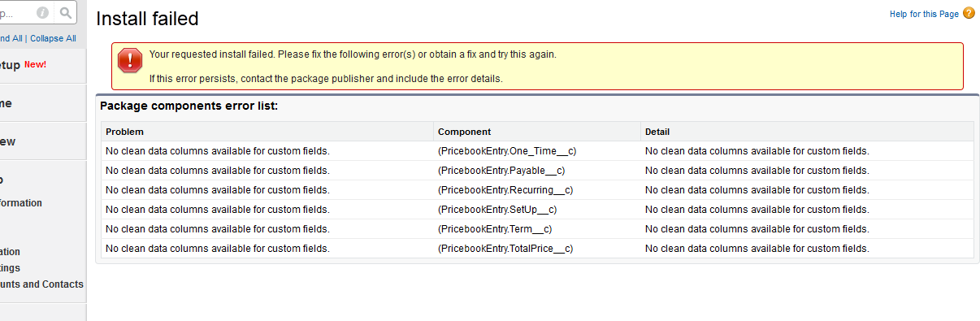The width and height of the screenshot is (980, 321).
Task: Select PricebookEntry.Term__c component entry
Action: click(x=495, y=229)
